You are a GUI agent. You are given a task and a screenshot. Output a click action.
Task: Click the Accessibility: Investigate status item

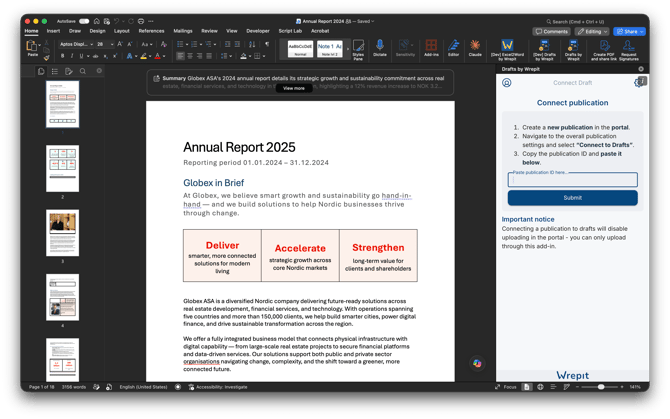[x=218, y=387]
